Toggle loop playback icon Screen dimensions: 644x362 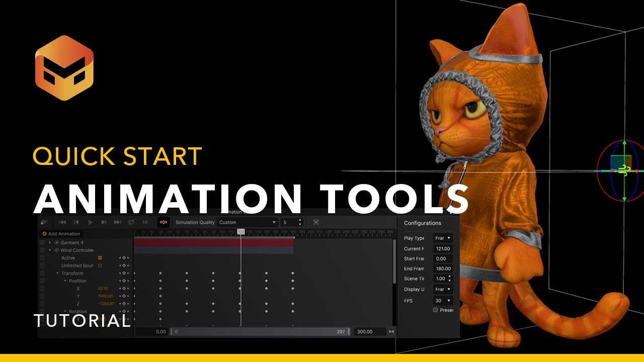pyautogui.click(x=131, y=222)
